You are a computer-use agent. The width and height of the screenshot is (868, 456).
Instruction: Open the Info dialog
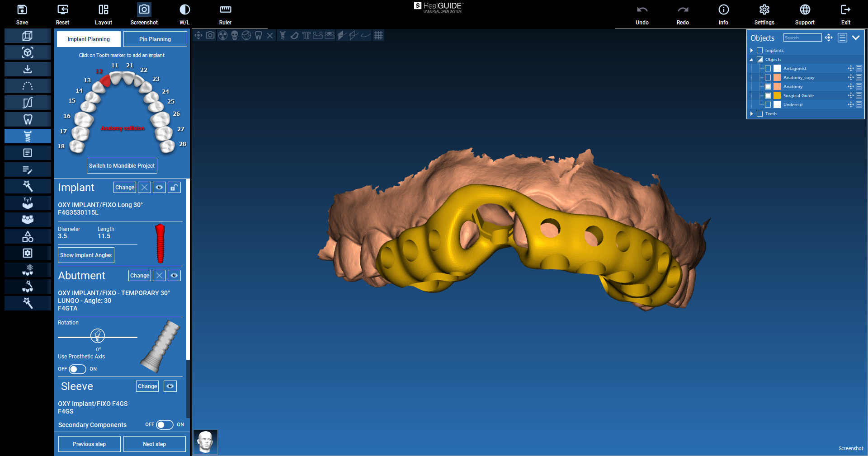(x=723, y=9)
